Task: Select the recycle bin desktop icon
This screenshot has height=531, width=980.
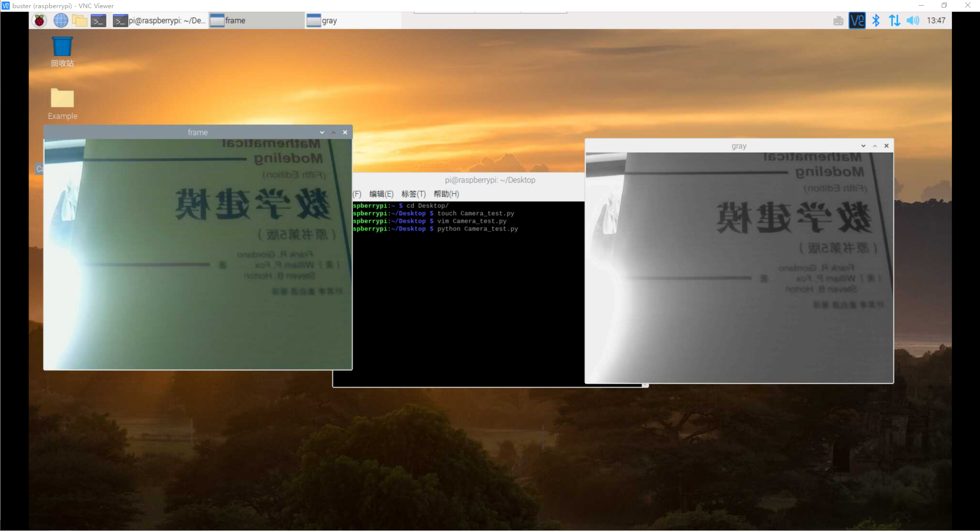Action: click(62, 52)
